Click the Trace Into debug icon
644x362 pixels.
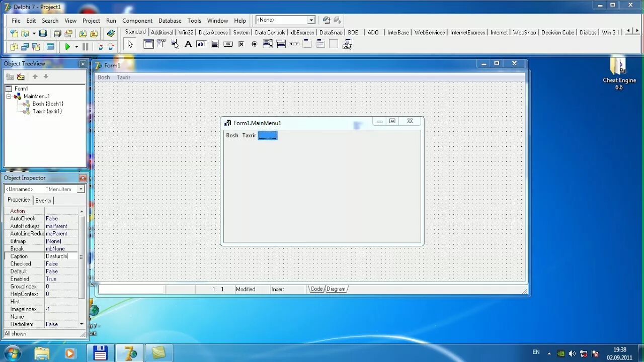click(x=100, y=47)
